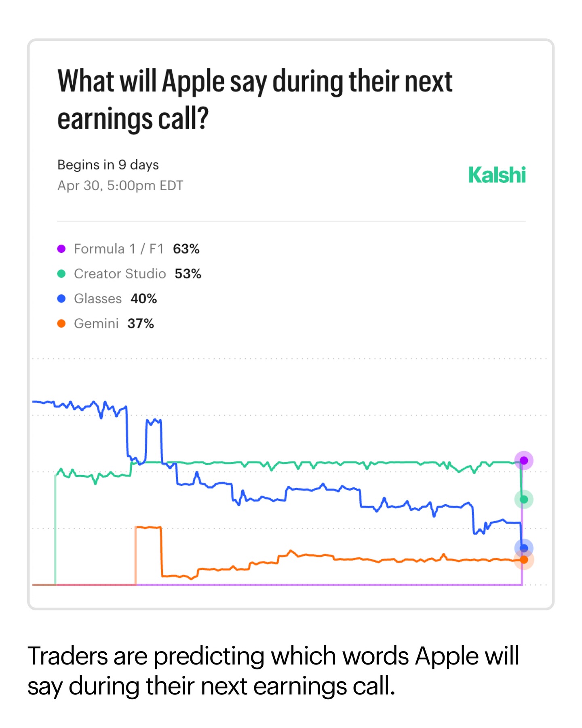Tap the 40% probability value
Image resolution: width=582 pixels, height=728 pixels.
coord(143,298)
